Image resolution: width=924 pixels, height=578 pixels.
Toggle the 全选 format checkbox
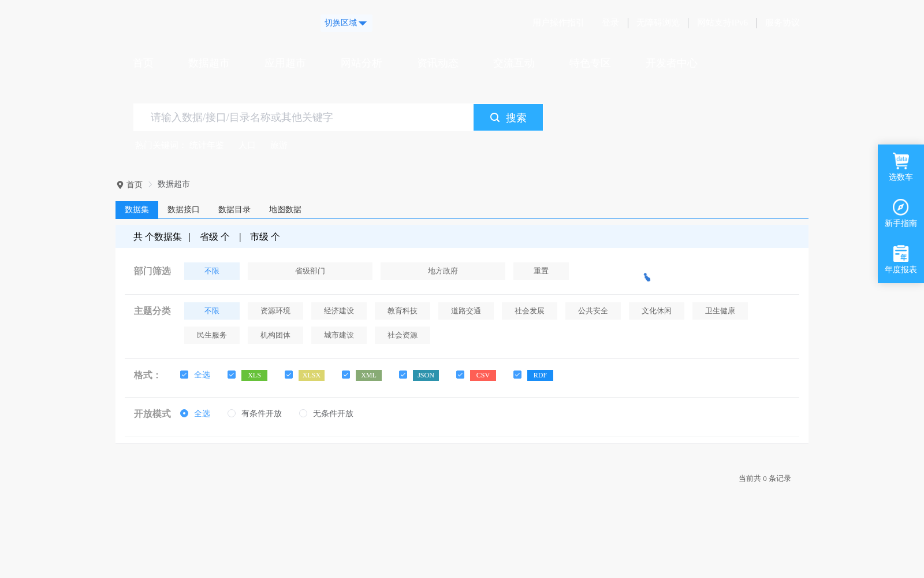(x=184, y=375)
